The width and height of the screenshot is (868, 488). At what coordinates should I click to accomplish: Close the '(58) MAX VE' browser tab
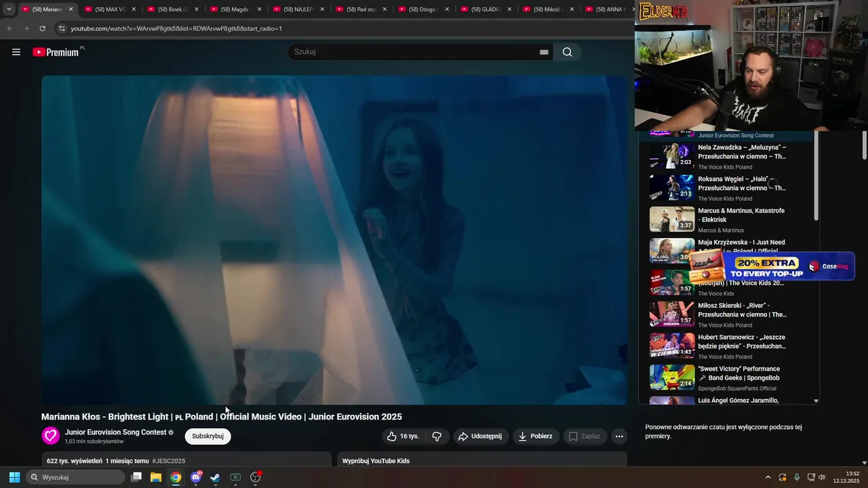pyautogui.click(x=134, y=9)
